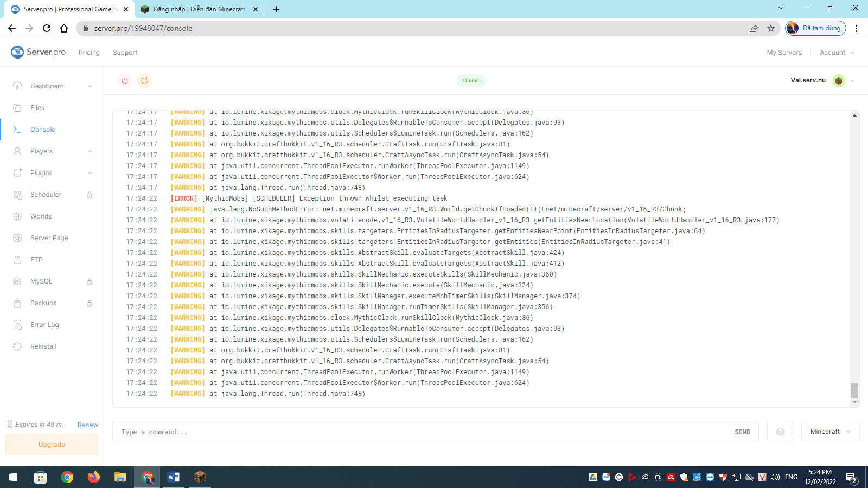This screenshot has width=868, height=488.
Task: Toggle the eye icon beside SEND
Action: click(x=780, y=432)
